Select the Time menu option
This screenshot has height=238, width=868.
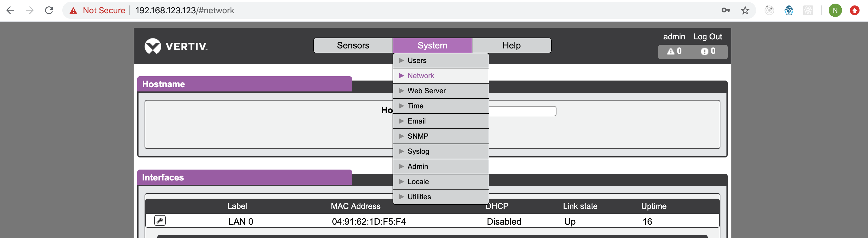click(415, 106)
